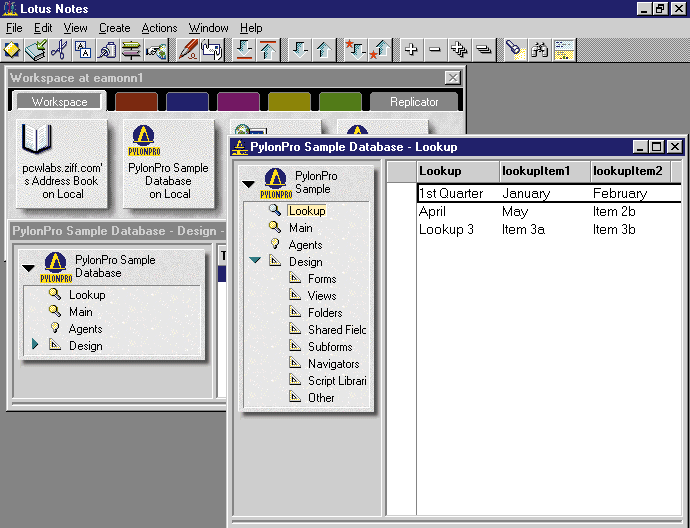
Task: Click the yellow diamond Properties SmartIcon
Action: [x=12, y=49]
